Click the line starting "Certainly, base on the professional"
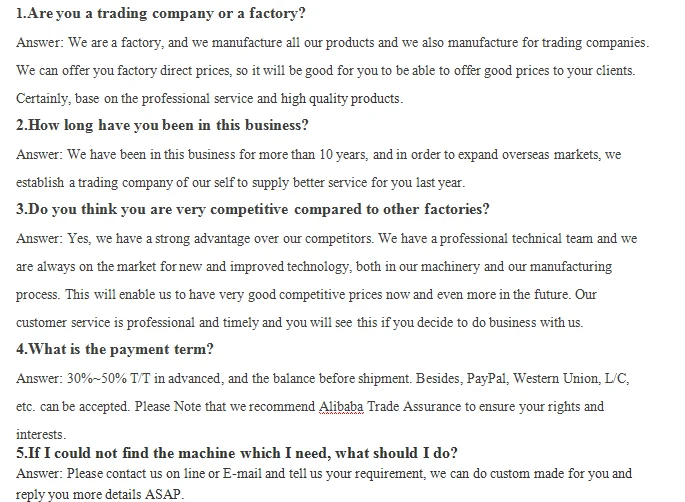 (x=209, y=99)
